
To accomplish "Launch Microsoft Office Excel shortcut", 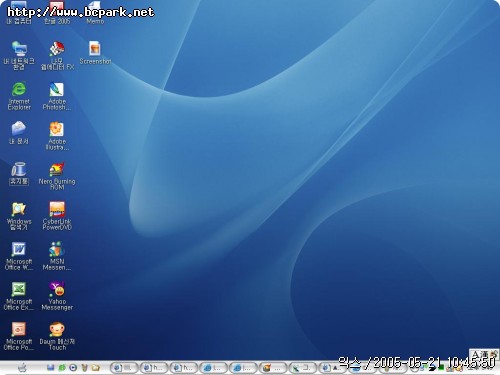I will pyautogui.click(x=19, y=296).
